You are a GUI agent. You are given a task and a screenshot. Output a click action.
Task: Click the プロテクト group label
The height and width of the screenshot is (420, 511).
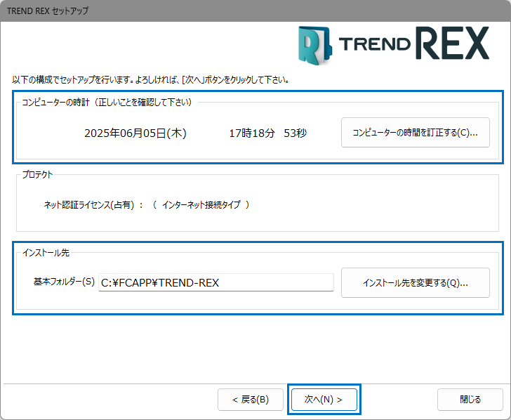click(x=37, y=175)
